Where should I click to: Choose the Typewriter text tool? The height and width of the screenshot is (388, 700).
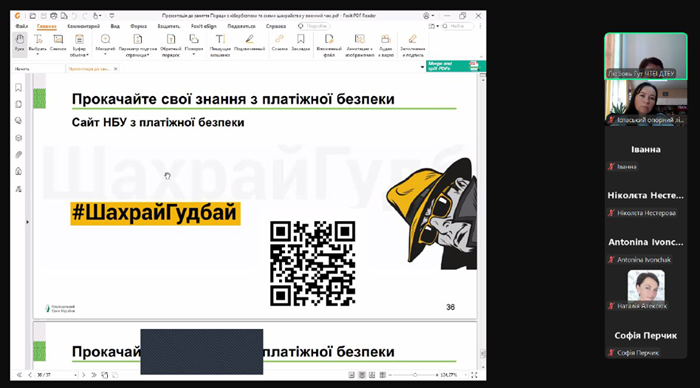pyautogui.click(x=220, y=45)
